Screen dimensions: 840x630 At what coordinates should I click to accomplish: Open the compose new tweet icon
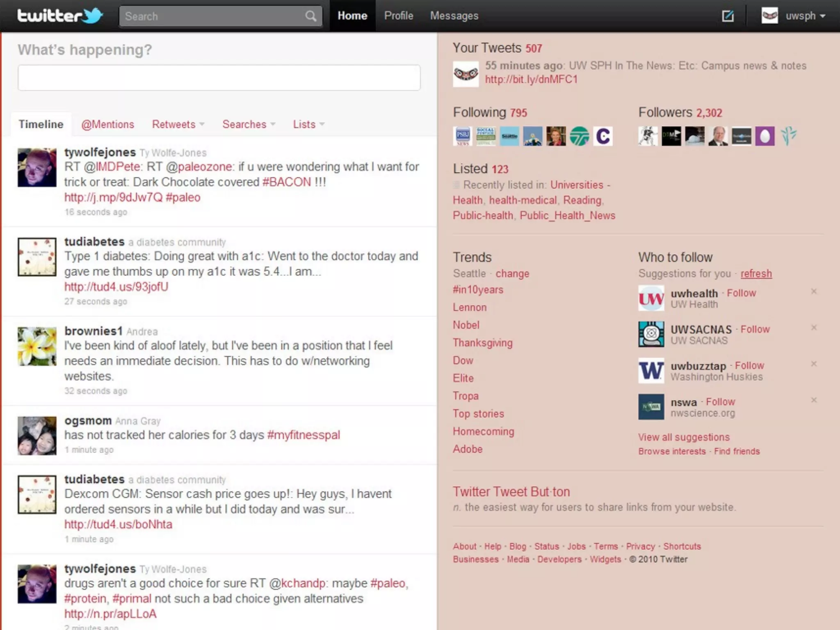[728, 16]
